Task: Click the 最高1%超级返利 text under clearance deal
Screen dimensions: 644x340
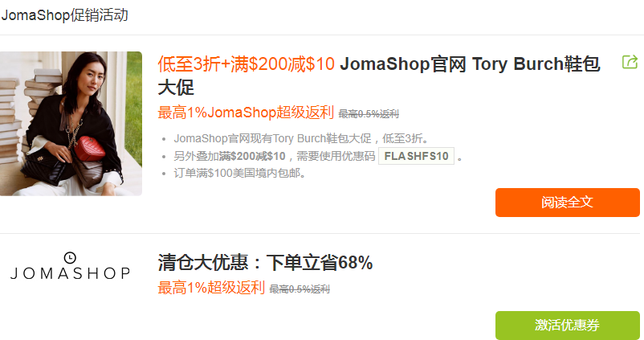Action: [211, 288]
